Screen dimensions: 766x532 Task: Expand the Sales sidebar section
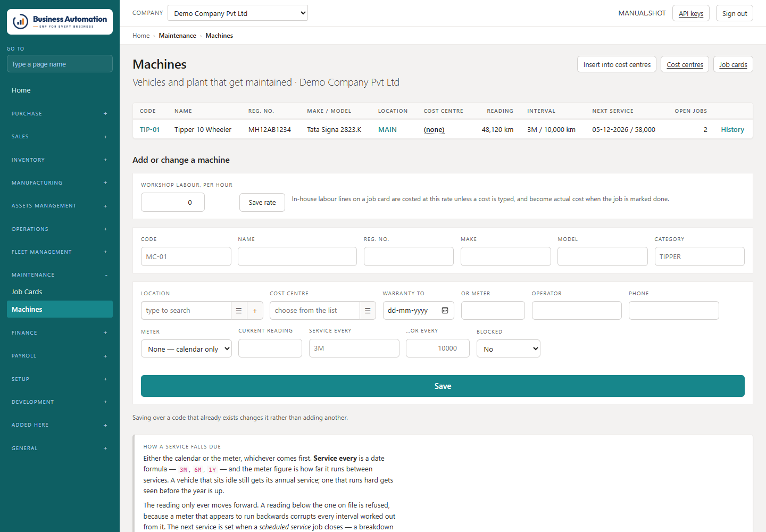pos(60,137)
